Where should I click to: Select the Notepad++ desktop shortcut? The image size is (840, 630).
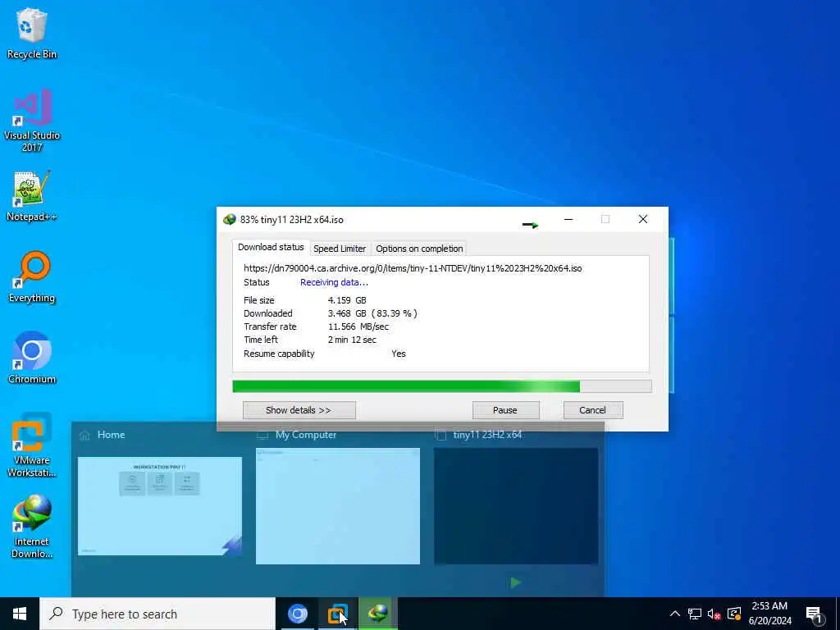coord(32,196)
